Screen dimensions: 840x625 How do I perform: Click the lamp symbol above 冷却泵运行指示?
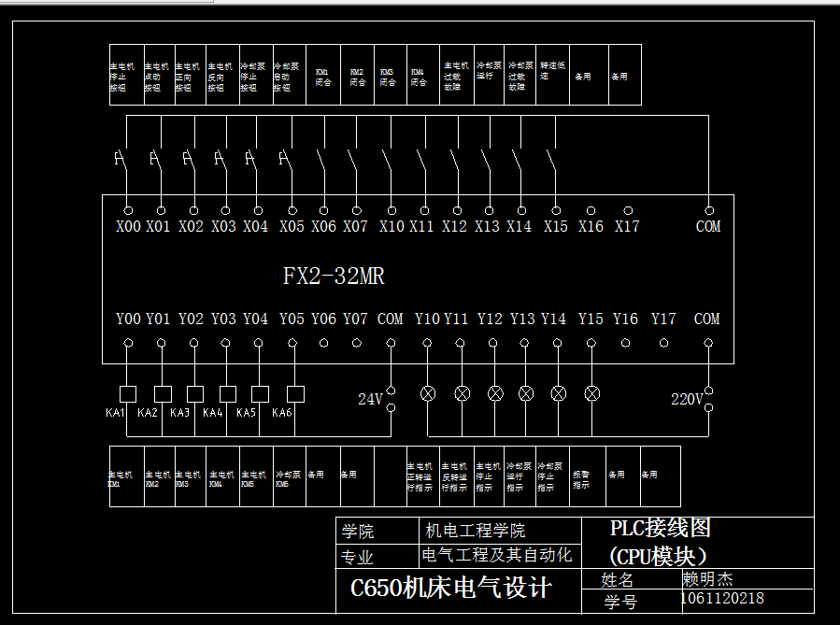[526, 392]
